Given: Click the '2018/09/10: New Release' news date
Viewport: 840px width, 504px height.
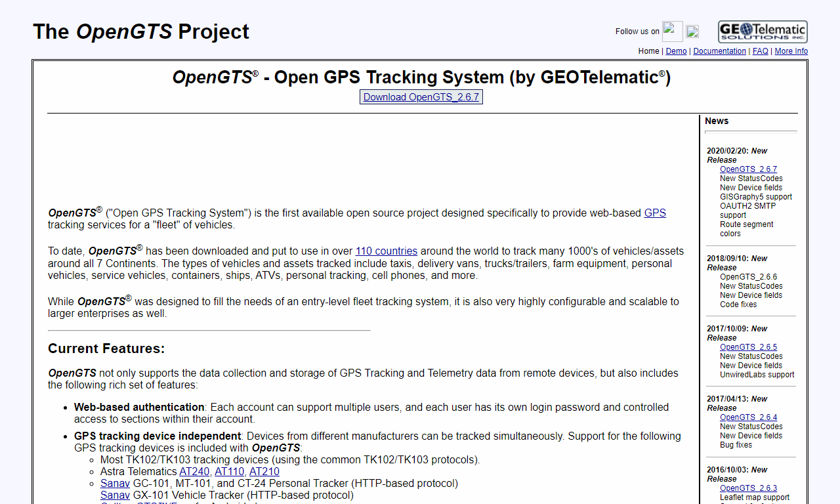Looking at the screenshot, I should pyautogui.click(x=737, y=263).
